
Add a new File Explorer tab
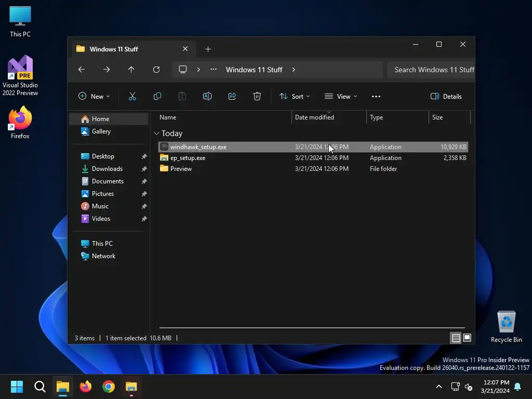click(x=208, y=49)
